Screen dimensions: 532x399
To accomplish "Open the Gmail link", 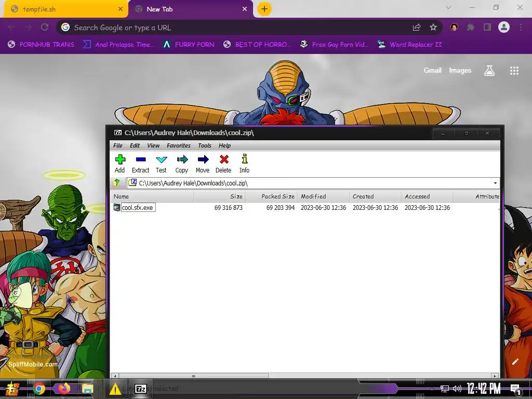I will tap(433, 70).
